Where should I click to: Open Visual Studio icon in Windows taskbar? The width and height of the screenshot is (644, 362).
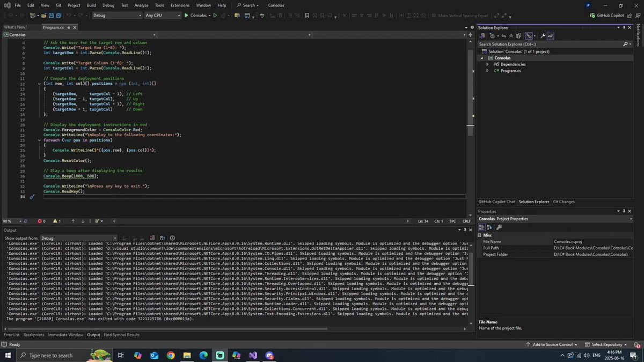pyautogui.click(x=253, y=355)
